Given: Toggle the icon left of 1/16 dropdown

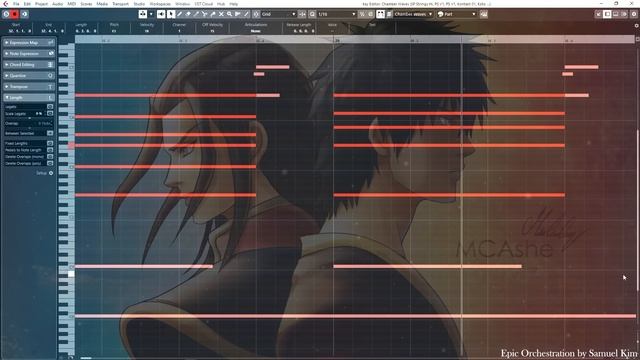Looking at the screenshot, I should [312, 14].
